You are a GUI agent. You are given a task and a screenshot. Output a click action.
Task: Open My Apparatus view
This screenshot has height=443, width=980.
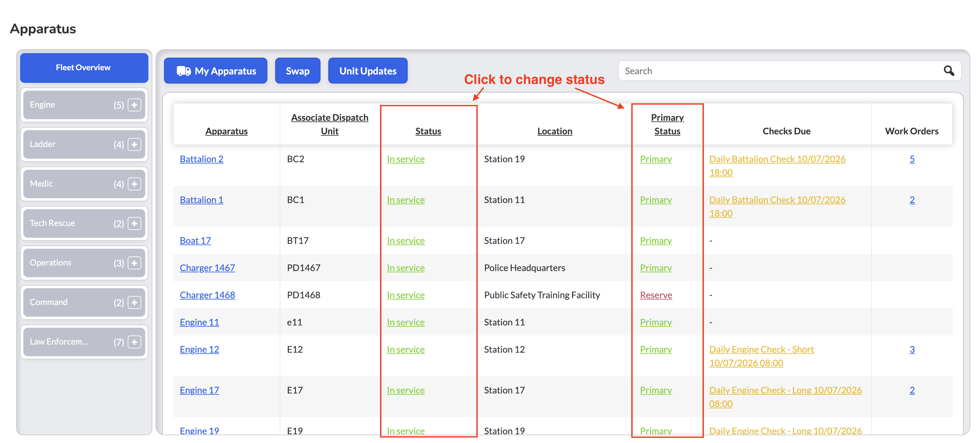216,71
